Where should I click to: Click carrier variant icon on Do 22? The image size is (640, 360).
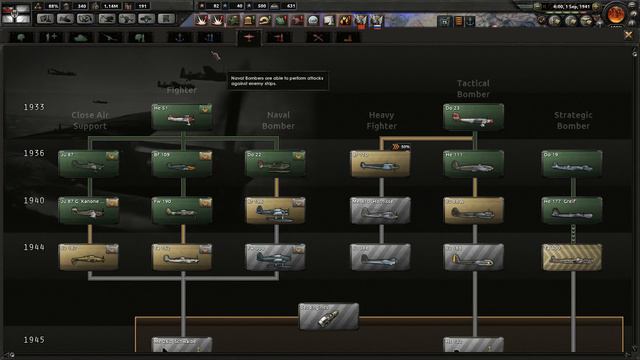click(x=298, y=156)
